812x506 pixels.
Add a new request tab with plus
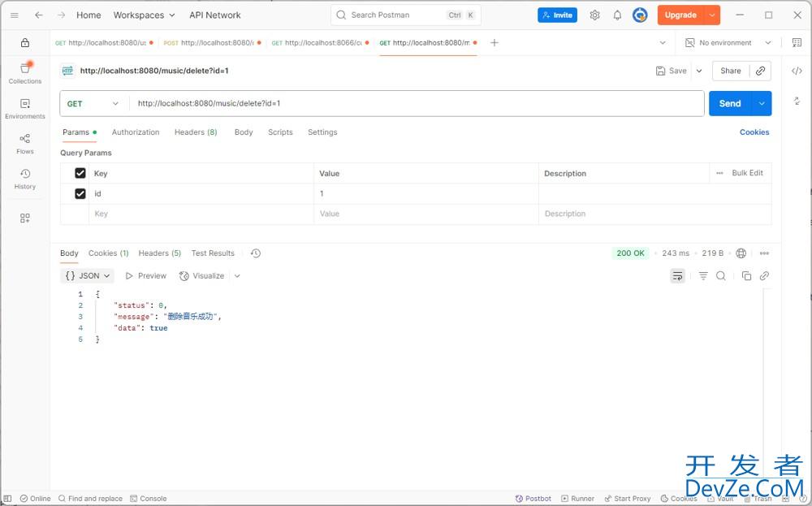pyautogui.click(x=494, y=42)
